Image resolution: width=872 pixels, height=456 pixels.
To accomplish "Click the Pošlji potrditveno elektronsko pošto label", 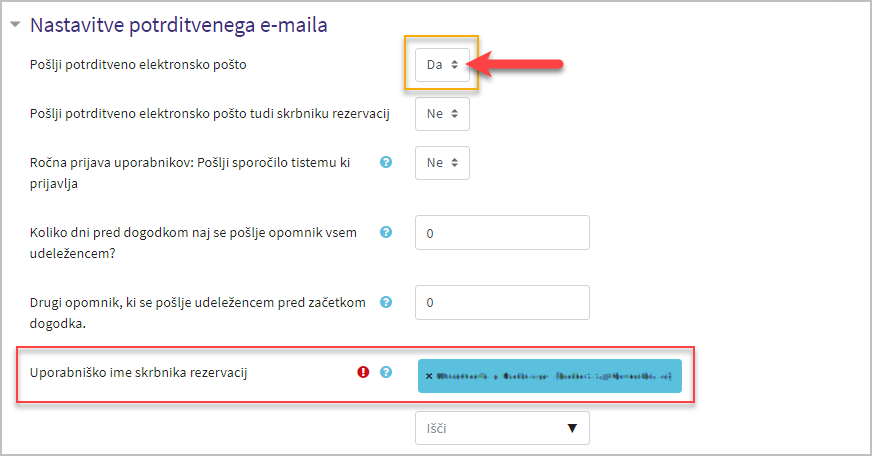I will point(138,65).
